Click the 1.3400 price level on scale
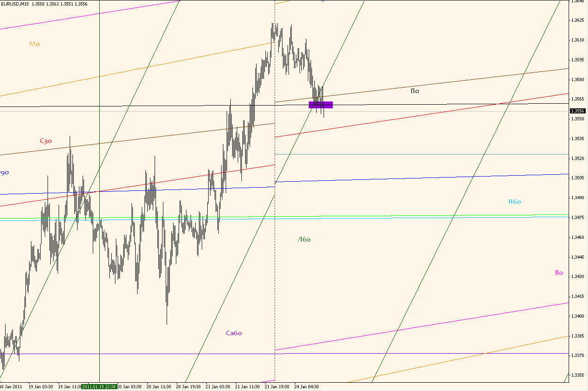Image resolution: width=588 pixels, height=391 pixels. point(578,316)
